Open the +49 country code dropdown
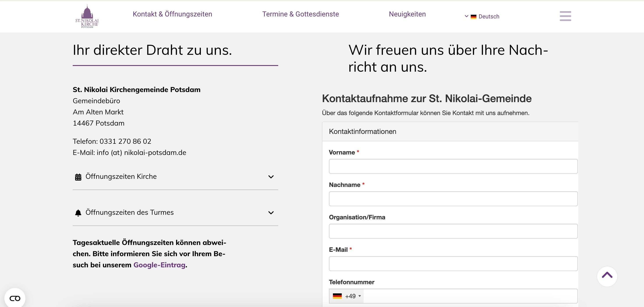Image resolution: width=644 pixels, height=307 pixels. pyautogui.click(x=347, y=296)
